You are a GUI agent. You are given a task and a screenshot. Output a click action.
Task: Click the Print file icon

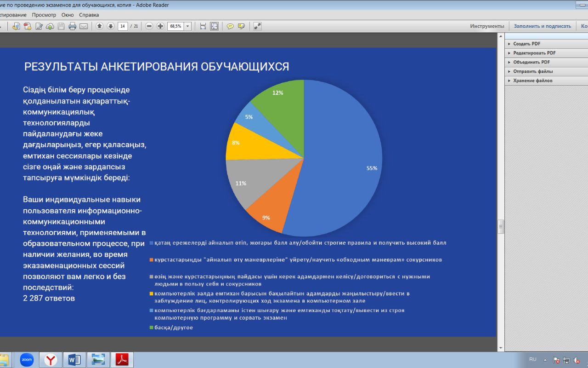(x=72, y=26)
